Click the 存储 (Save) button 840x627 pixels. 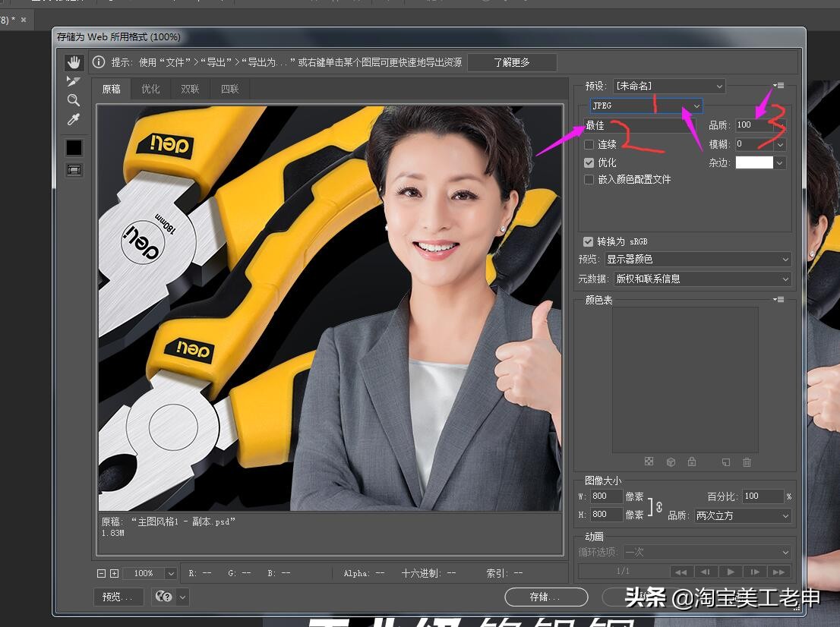click(x=546, y=597)
